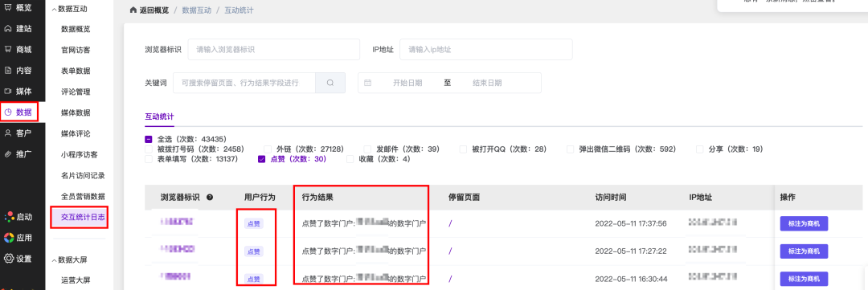Open 数据概览 in the submenu
The image size is (868, 290).
click(x=76, y=30)
